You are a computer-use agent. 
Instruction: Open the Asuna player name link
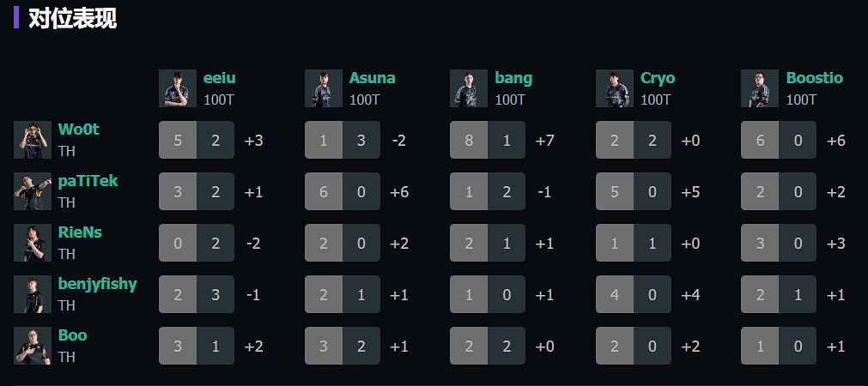[372, 78]
